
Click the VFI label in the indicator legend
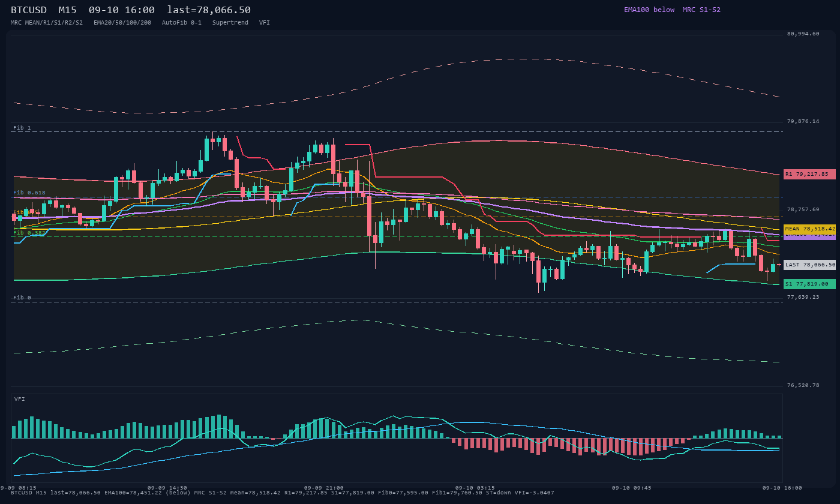click(265, 22)
